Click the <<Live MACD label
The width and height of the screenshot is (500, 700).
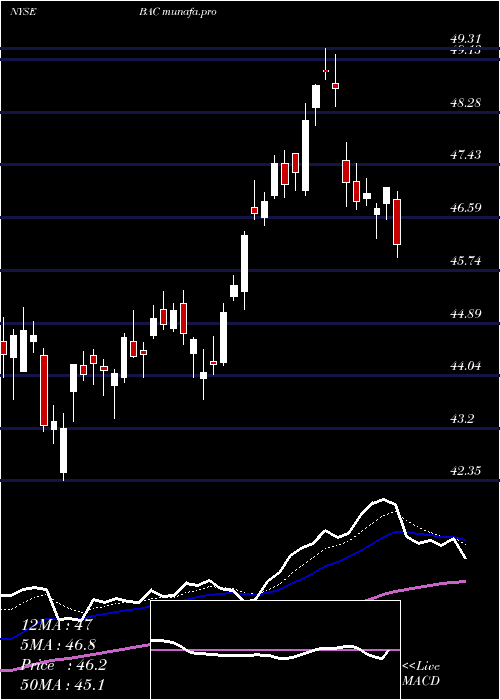421,673
